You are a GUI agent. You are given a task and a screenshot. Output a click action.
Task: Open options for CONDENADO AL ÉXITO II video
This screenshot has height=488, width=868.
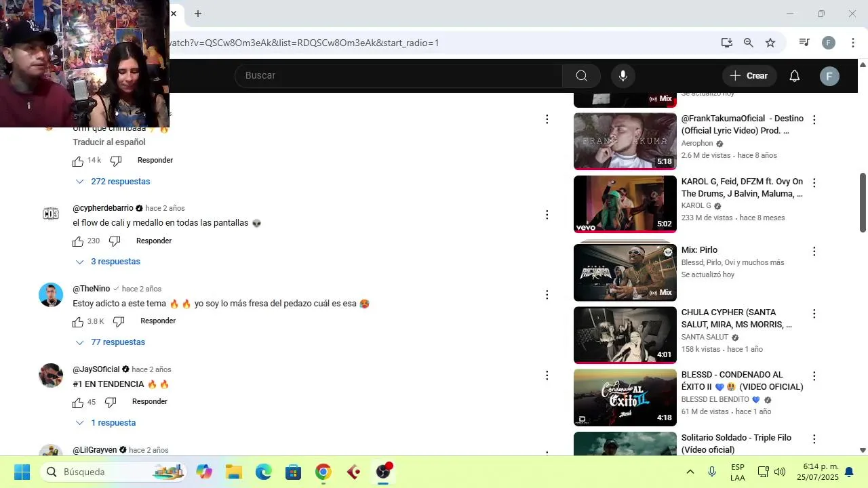click(x=814, y=376)
